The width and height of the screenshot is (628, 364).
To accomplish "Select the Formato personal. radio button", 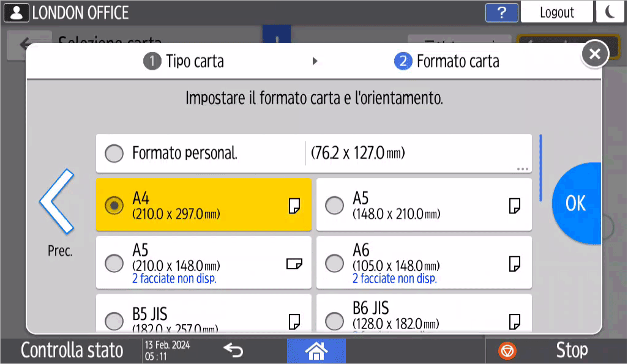I will point(114,154).
